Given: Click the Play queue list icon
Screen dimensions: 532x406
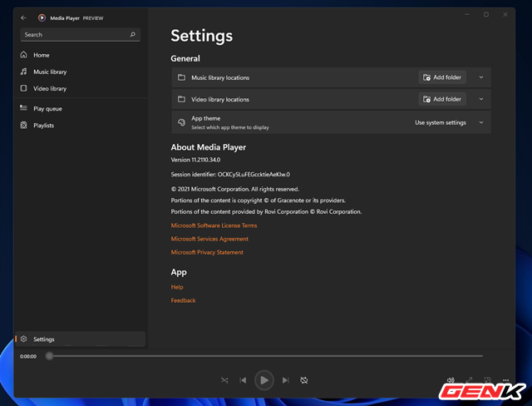Looking at the screenshot, I should [23, 107].
